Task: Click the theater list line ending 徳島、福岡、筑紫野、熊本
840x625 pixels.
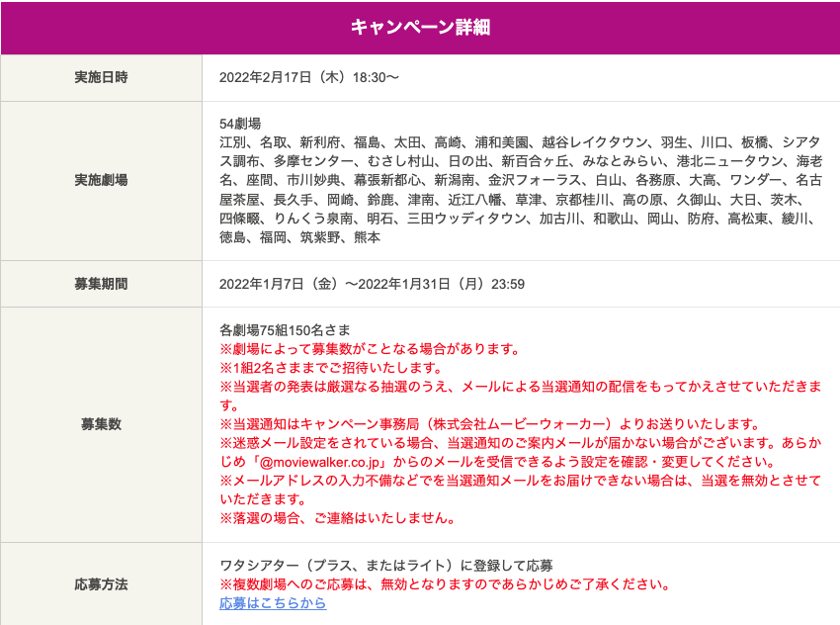Action: [x=300, y=237]
